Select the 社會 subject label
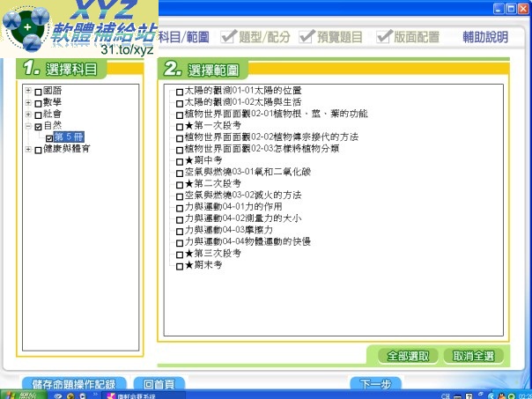The width and height of the screenshot is (532, 399). (53, 114)
